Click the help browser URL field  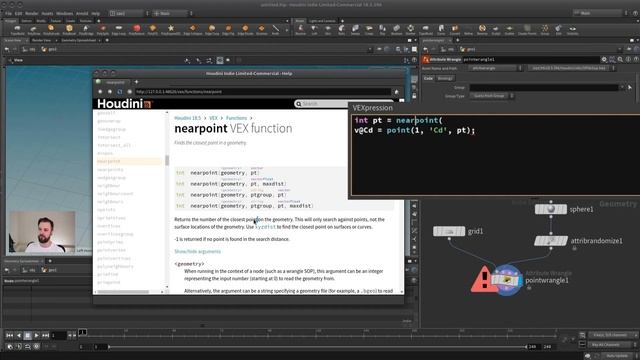(263, 92)
